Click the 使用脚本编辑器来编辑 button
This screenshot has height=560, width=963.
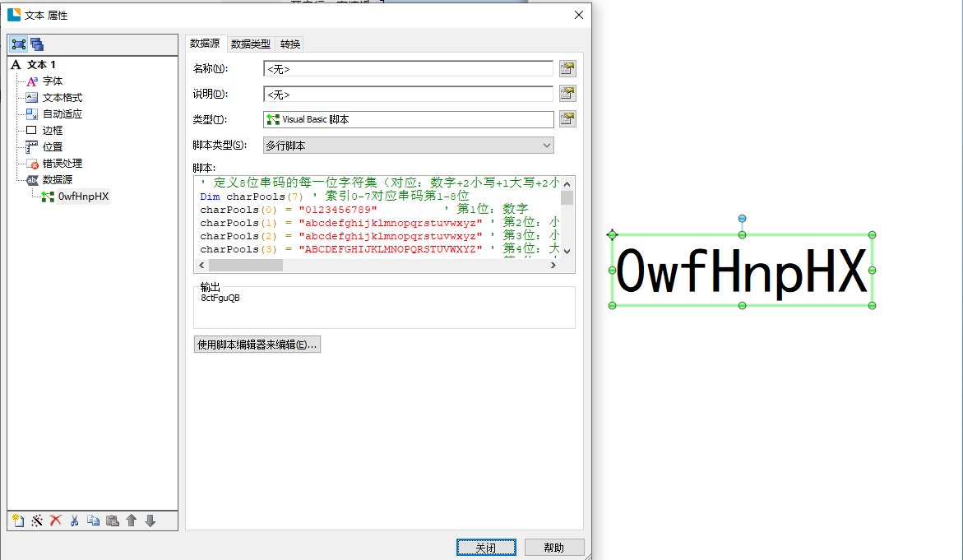pyautogui.click(x=257, y=345)
